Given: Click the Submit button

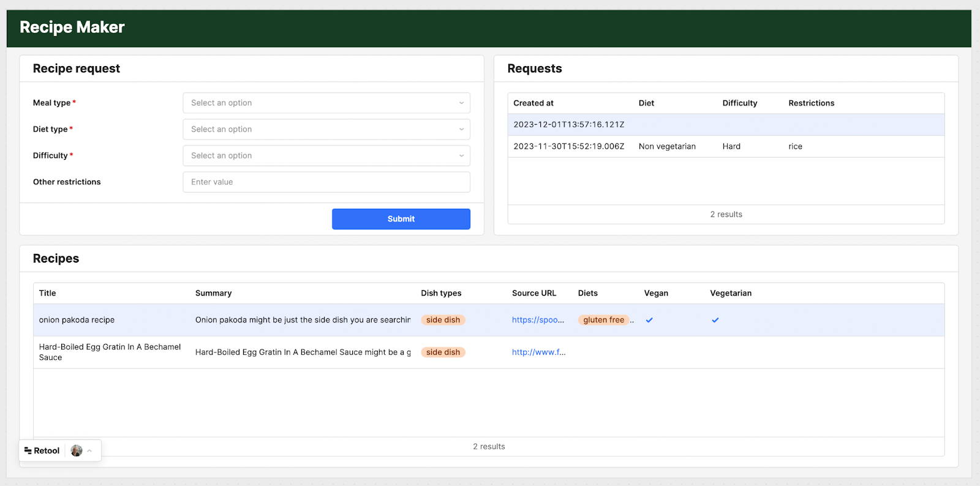Looking at the screenshot, I should click(x=401, y=219).
